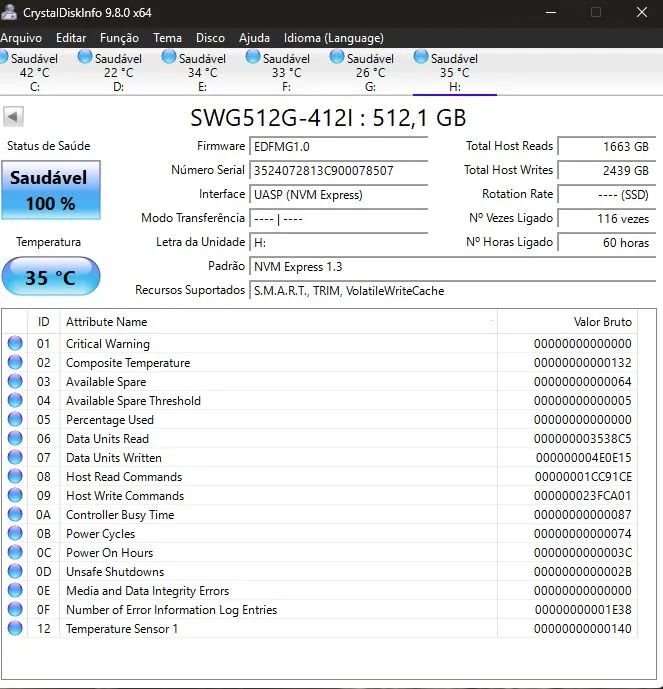Open the Função menu
Screen dimensions: 663x689
point(119,38)
